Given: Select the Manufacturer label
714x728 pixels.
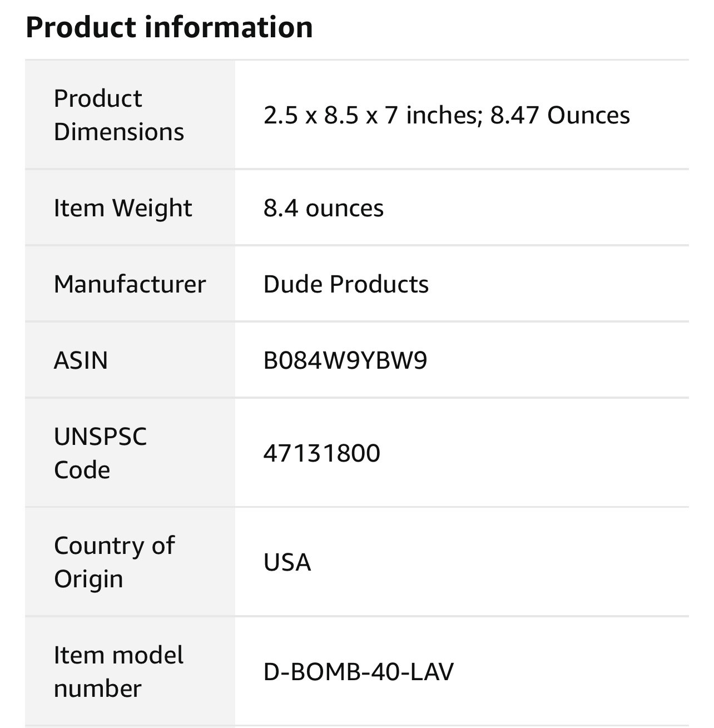Looking at the screenshot, I should [x=130, y=284].
